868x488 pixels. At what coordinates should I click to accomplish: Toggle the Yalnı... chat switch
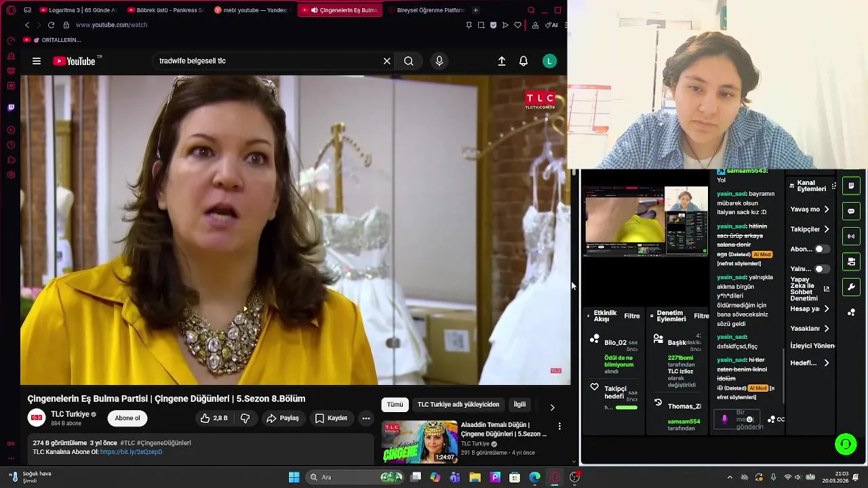coord(821,269)
